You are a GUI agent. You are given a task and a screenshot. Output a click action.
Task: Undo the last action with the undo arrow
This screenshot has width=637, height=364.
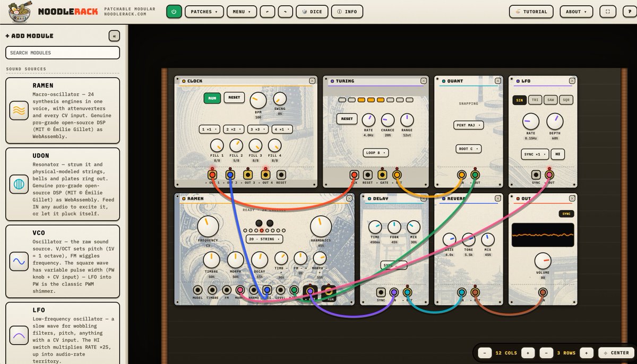pos(268,12)
